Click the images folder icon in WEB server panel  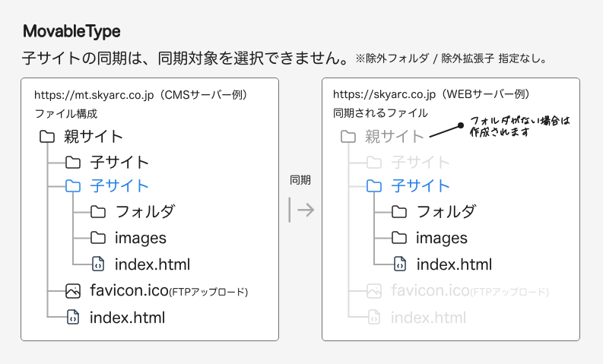point(399,238)
